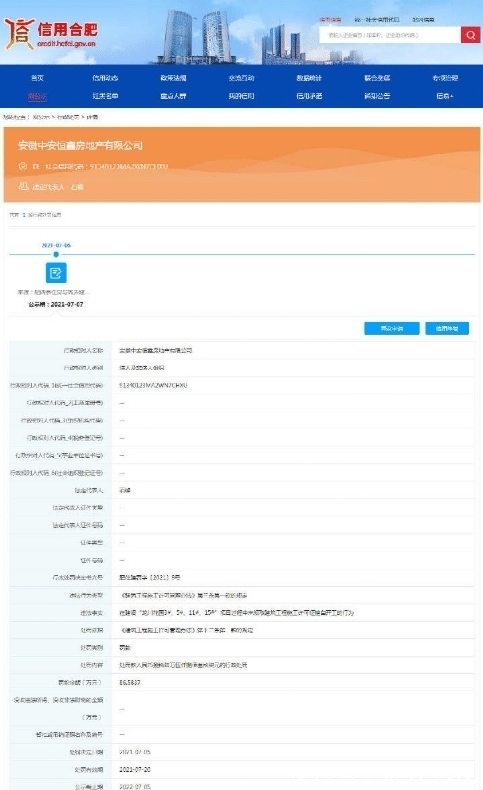This screenshot has height=790, width=483.
Task: Open the 信用动态 navigation item
Action: (105, 78)
